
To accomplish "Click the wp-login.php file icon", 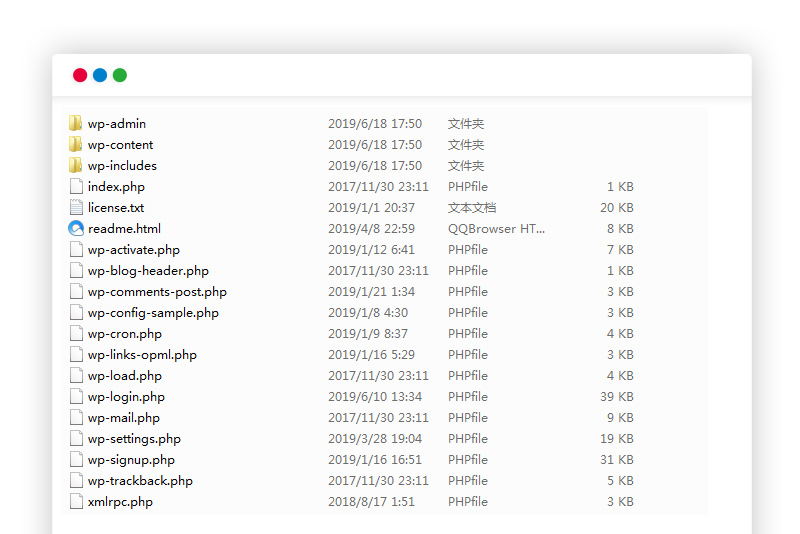I will point(76,397).
